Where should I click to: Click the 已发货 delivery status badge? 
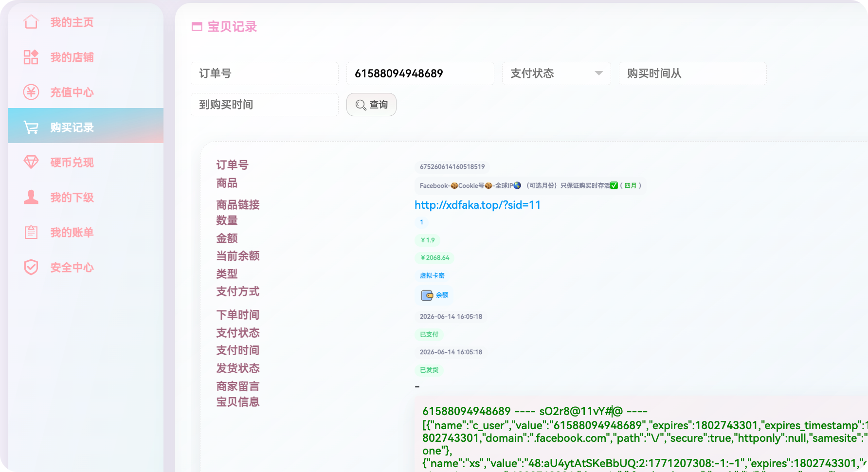coord(429,370)
